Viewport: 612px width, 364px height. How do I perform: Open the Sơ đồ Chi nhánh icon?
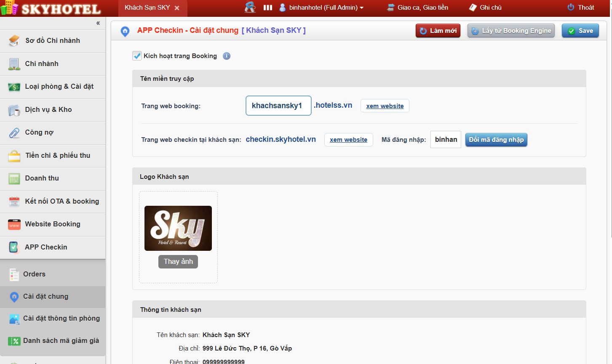[x=14, y=41]
